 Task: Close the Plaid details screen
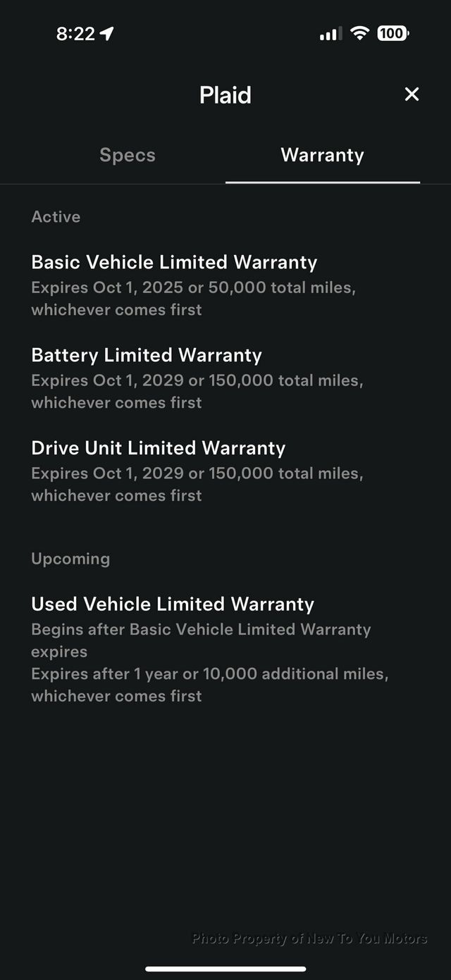coord(412,94)
